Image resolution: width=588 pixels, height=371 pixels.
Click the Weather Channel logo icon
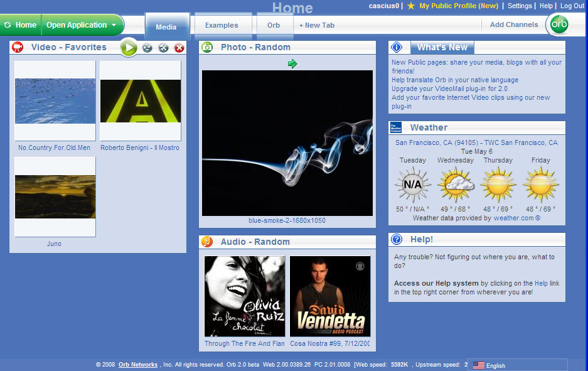coord(396,127)
